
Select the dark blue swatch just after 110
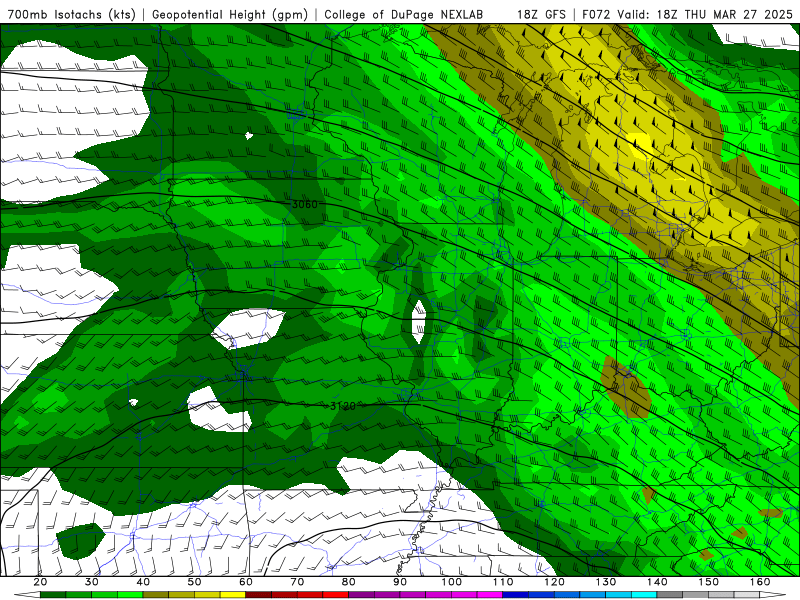coord(515,595)
